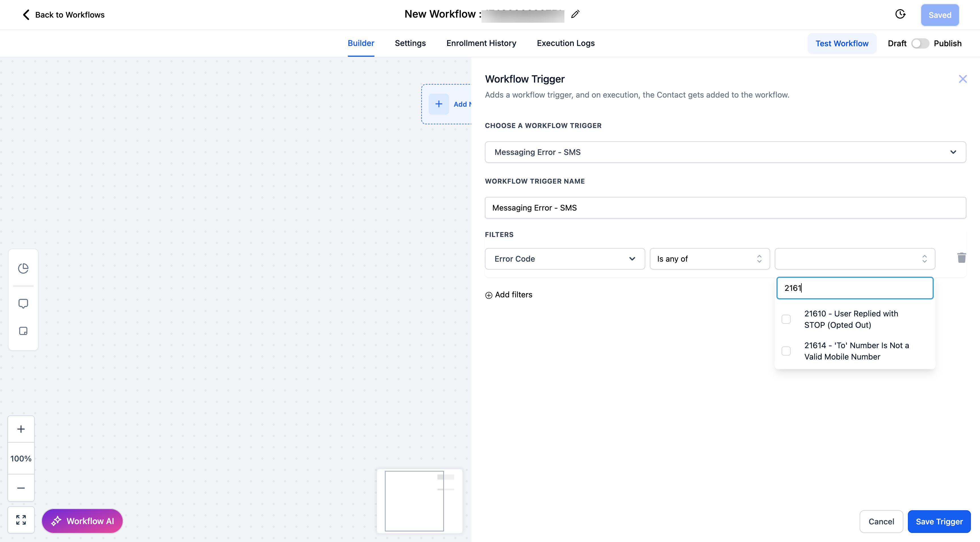Open the Error Code filter dropdown

click(x=565, y=259)
